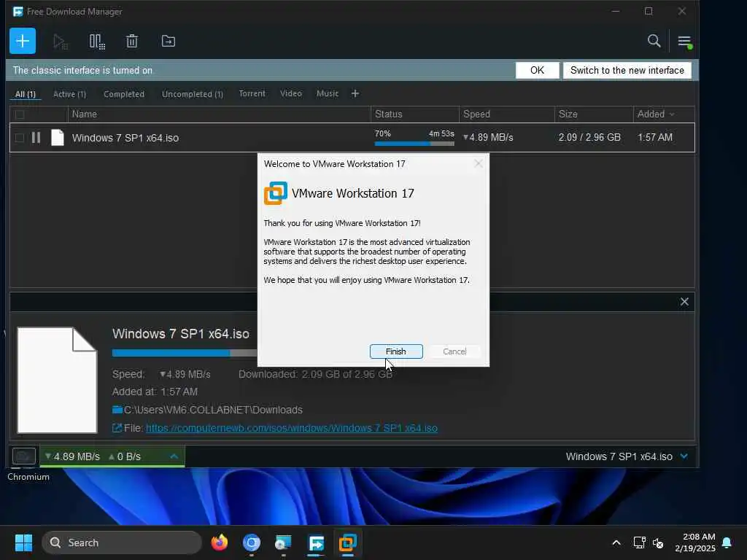
Task: Open the Uncompleted (1) tab
Action: coord(193,94)
